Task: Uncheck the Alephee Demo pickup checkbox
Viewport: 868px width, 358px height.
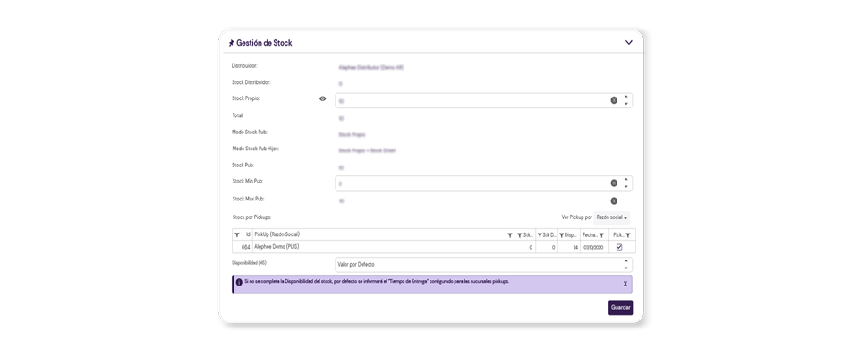Action: 619,247
